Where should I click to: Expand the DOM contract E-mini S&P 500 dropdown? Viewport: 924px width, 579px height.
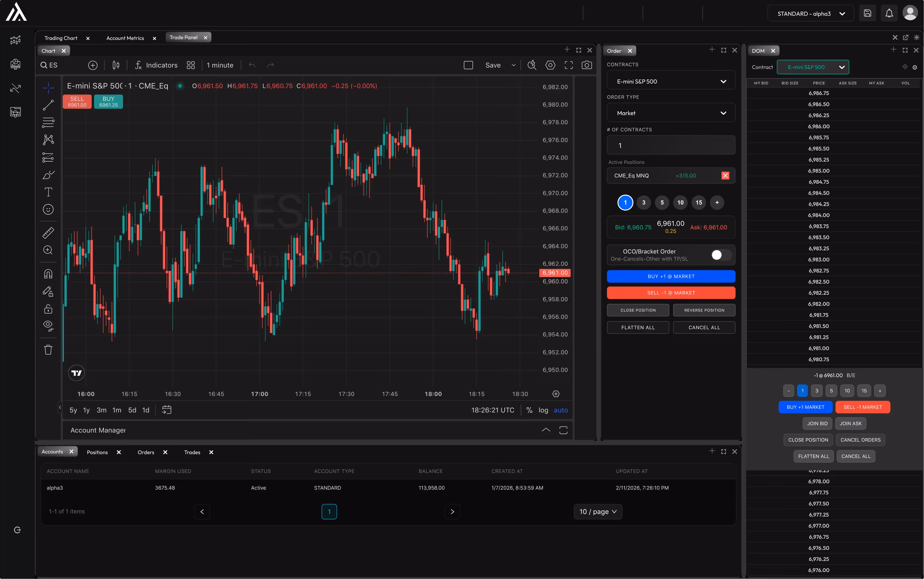[813, 67]
